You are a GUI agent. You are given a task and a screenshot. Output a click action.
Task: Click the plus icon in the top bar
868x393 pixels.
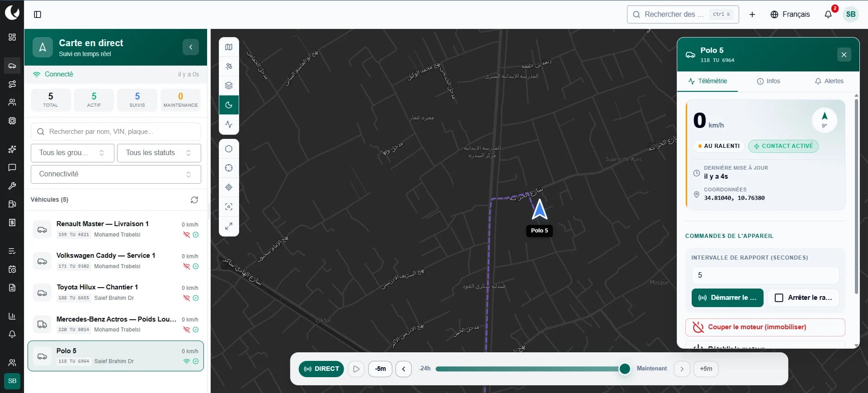point(752,14)
